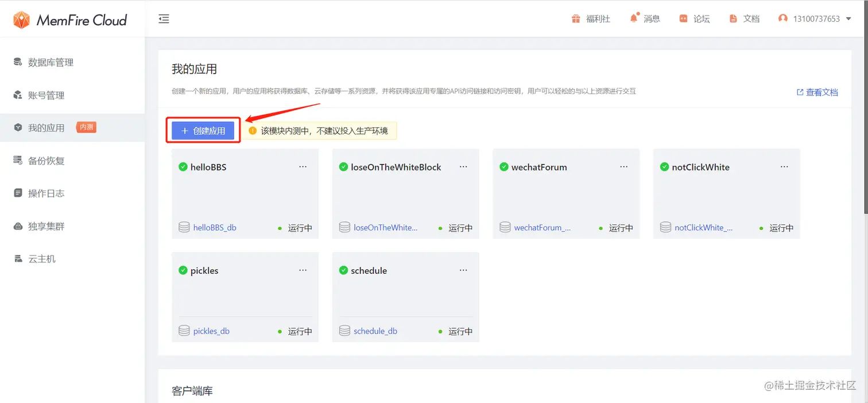
Task: Open the wechatForum_... database link
Action: pos(542,227)
